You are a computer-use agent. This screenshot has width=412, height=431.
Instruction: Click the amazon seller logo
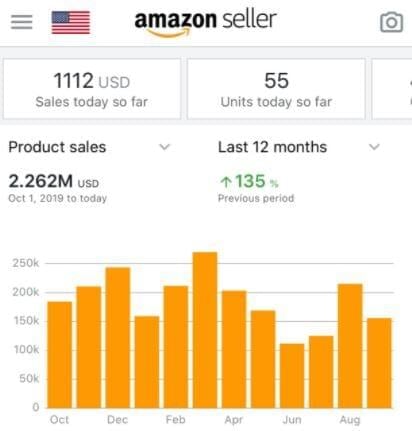click(205, 23)
